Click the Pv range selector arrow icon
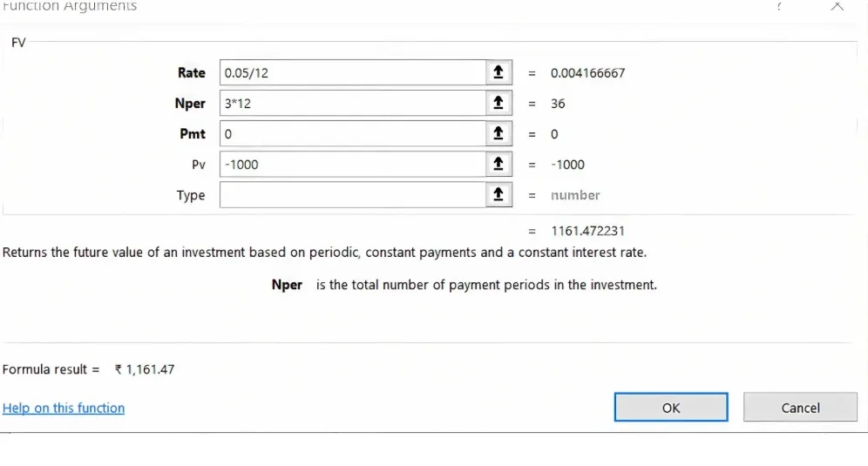Screen dimensions: 868x466 pyautogui.click(x=498, y=165)
